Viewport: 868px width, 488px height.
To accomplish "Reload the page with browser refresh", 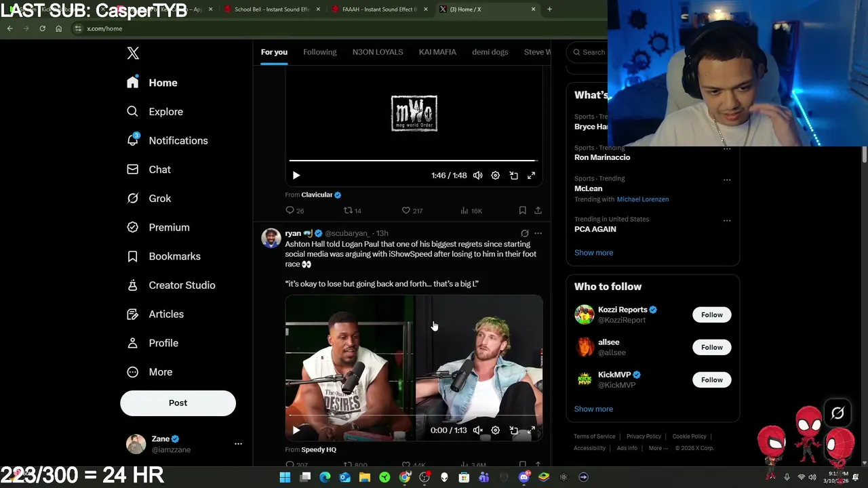I will click(42, 28).
